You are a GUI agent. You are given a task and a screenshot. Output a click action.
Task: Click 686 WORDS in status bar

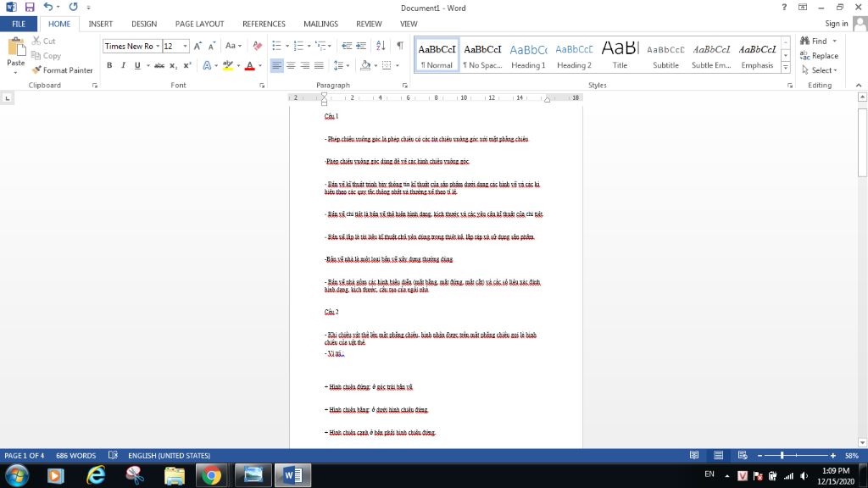[75, 455]
